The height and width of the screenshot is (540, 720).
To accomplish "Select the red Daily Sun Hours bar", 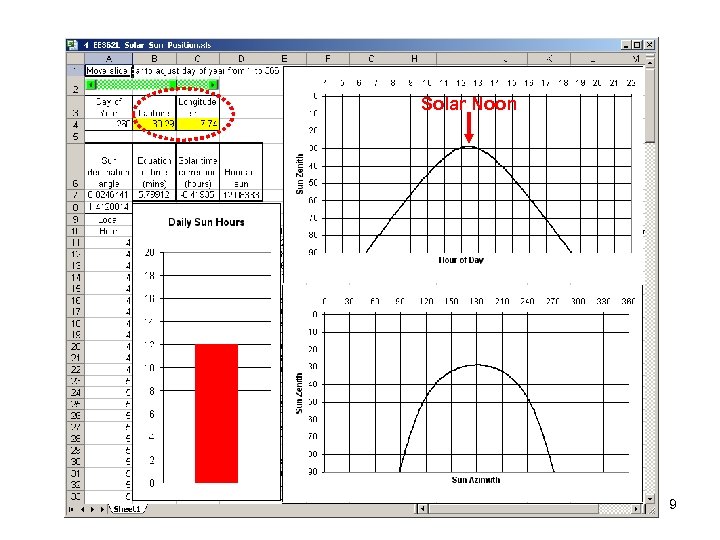I will click(x=216, y=413).
